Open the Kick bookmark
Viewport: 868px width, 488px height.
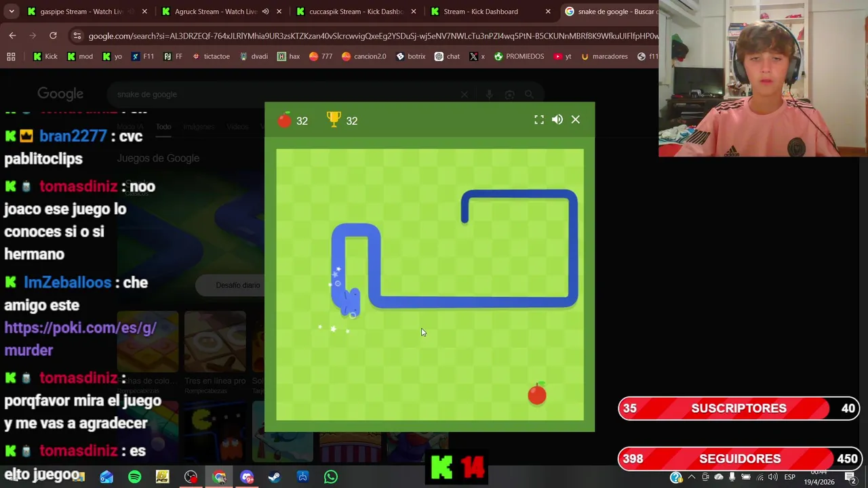(x=45, y=56)
